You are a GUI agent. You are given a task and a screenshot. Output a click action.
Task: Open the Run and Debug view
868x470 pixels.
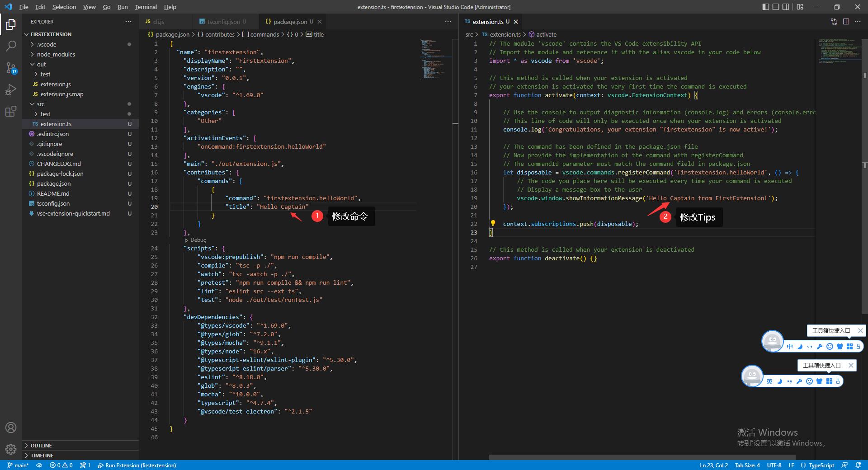point(11,89)
